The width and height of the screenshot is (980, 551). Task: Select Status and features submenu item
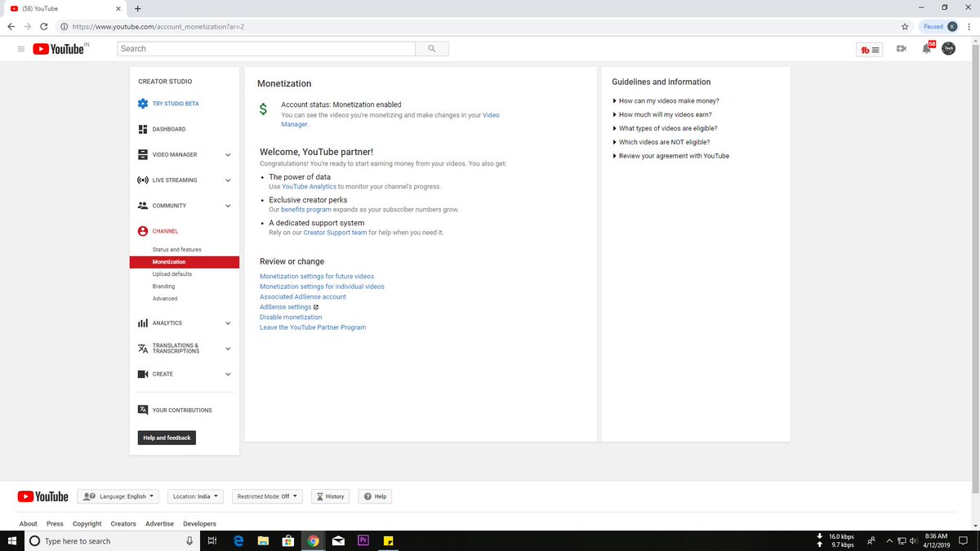[176, 249]
